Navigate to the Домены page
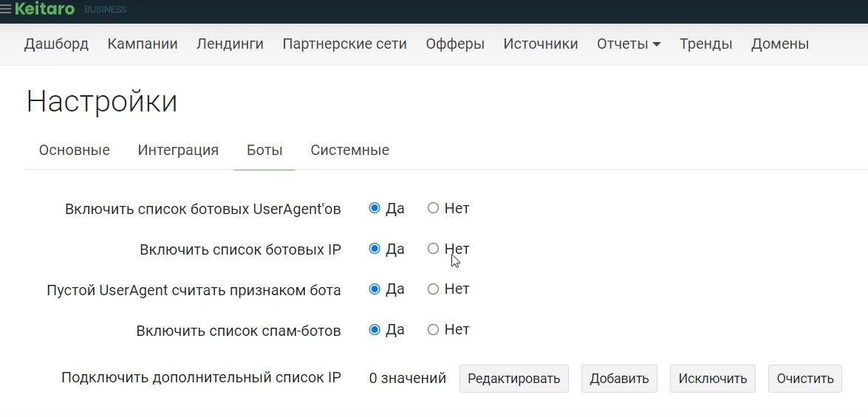The height and width of the screenshot is (417, 868). click(x=779, y=44)
